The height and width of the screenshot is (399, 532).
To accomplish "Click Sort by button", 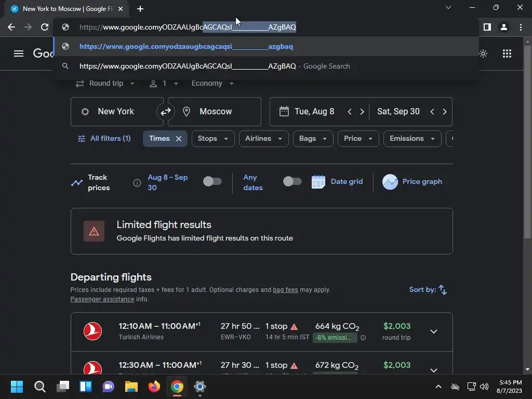I will pos(428,290).
